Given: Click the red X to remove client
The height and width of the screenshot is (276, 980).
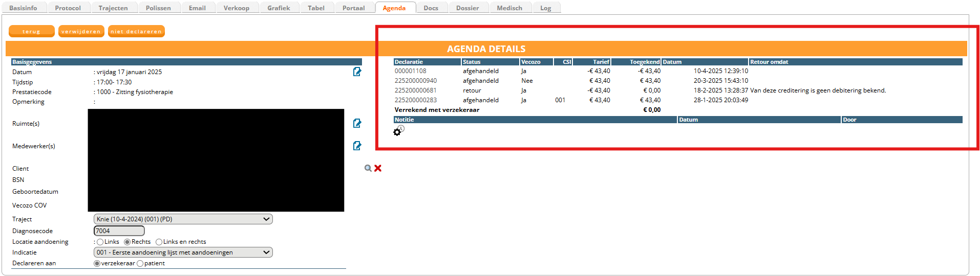Looking at the screenshot, I should click(x=378, y=168).
